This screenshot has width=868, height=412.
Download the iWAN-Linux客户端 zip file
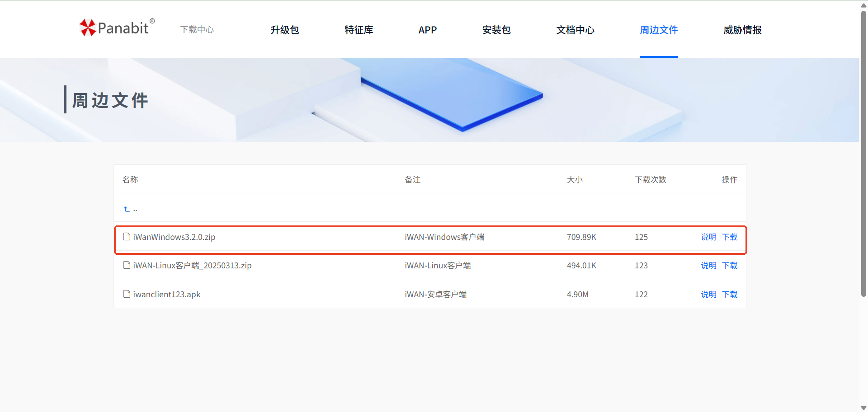730,266
